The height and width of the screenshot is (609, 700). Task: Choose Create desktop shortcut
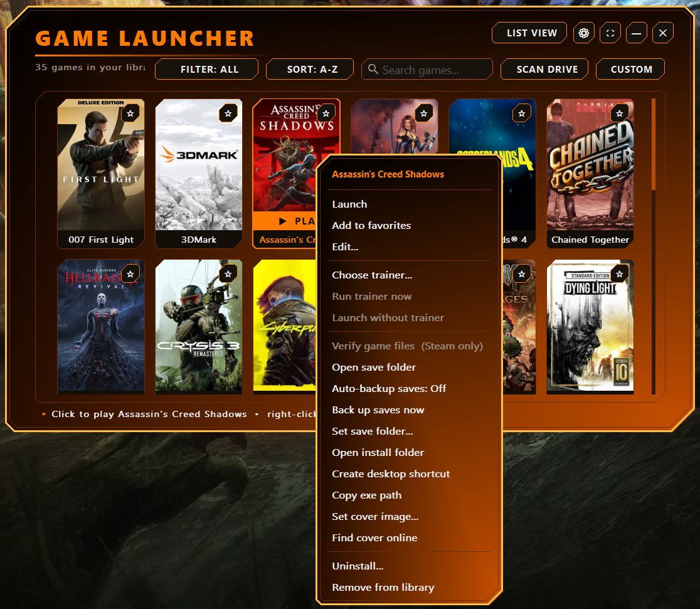(x=409, y=474)
